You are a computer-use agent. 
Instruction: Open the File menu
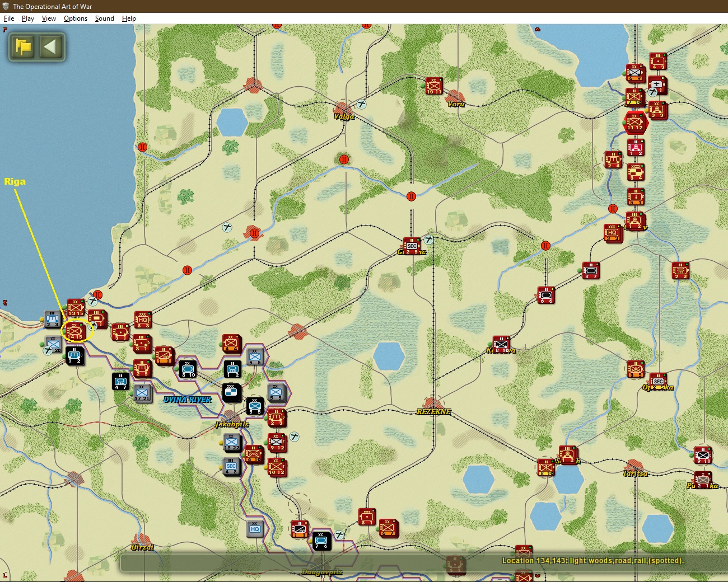[x=9, y=18]
